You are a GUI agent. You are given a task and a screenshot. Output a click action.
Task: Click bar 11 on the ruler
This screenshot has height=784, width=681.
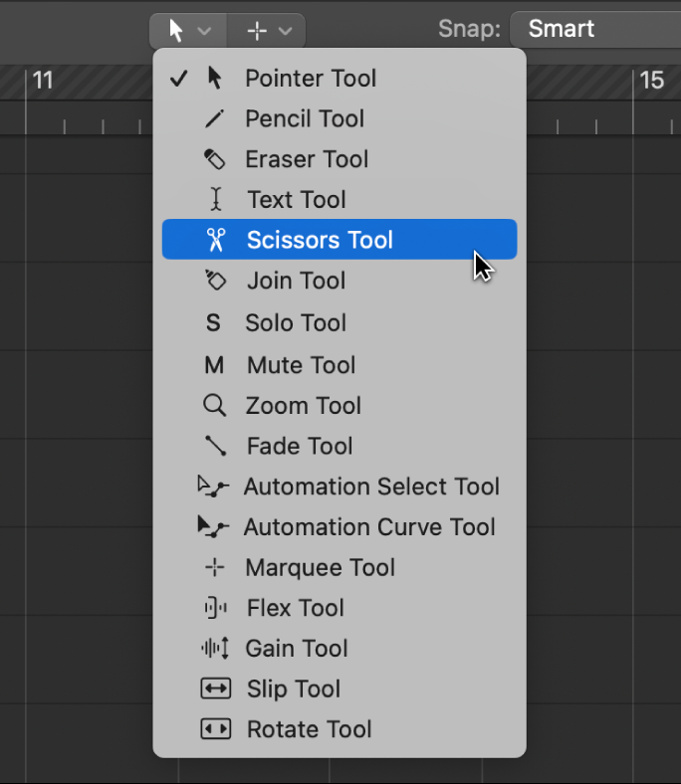[43, 80]
